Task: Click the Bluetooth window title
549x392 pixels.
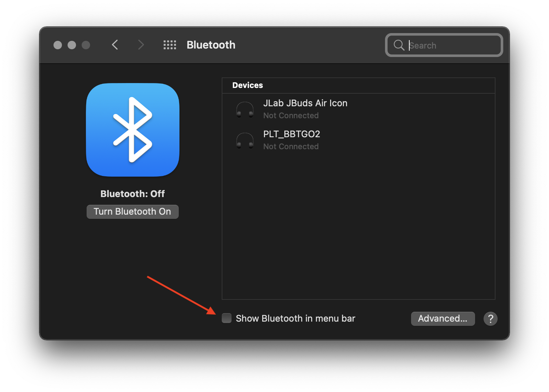Action: pos(211,45)
